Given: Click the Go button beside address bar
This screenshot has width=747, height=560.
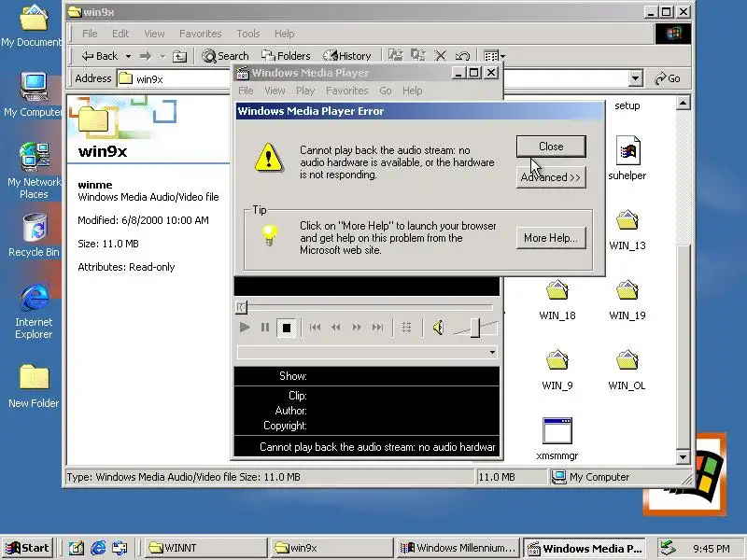Looking at the screenshot, I should [x=667, y=78].
